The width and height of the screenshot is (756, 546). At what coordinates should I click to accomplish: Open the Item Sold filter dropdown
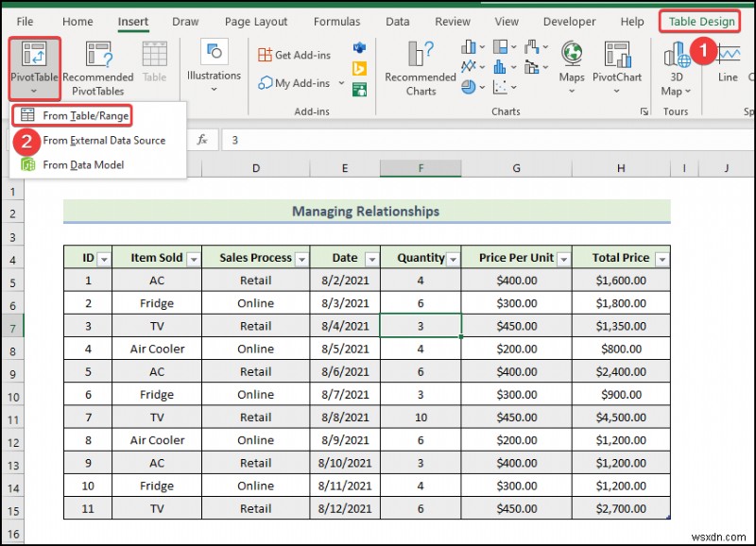pyautogui.click(x=194, y=259)
